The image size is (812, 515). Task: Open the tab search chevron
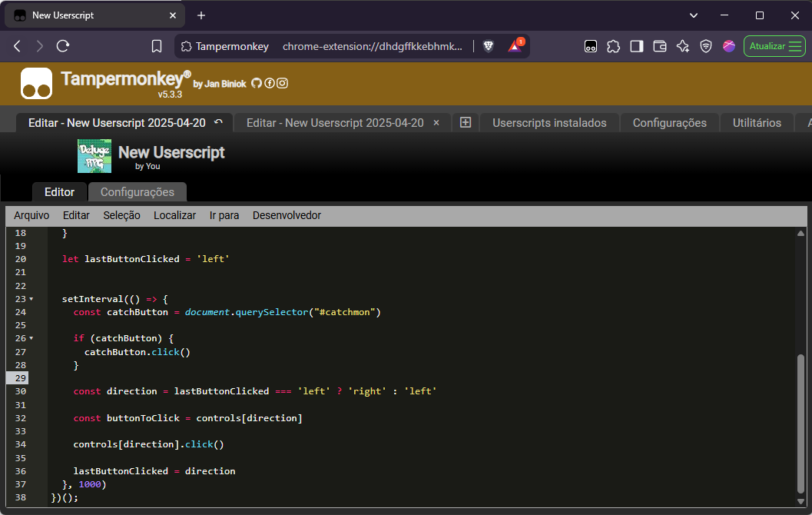(694, 15)
